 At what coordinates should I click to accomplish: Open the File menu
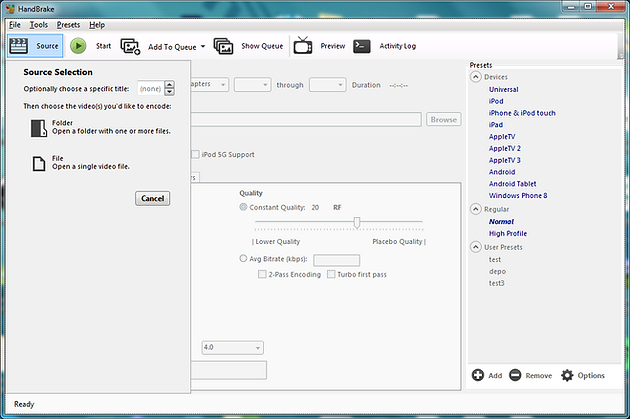[x=15, y=25]
